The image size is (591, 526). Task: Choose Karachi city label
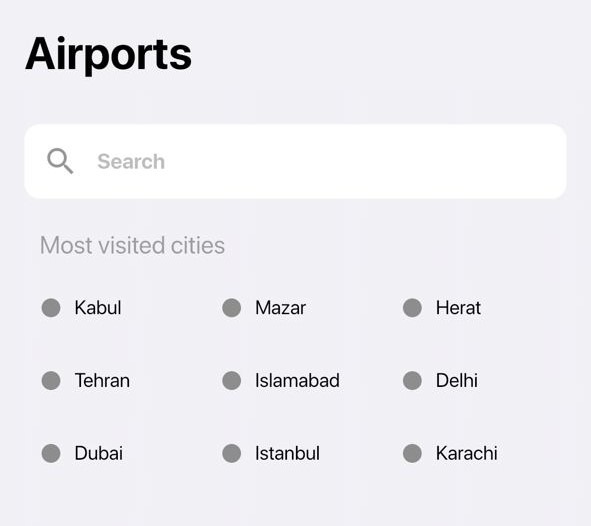pyautogui.click(x=467, y=453)
